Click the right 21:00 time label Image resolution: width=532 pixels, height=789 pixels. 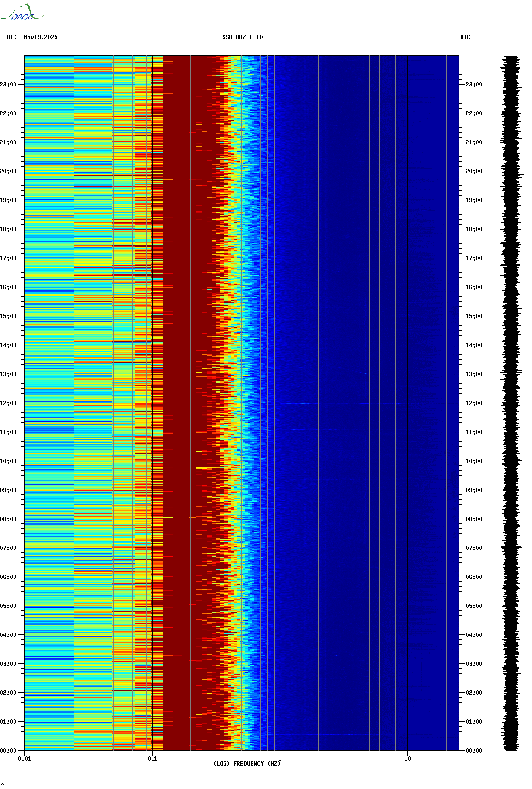474,142
